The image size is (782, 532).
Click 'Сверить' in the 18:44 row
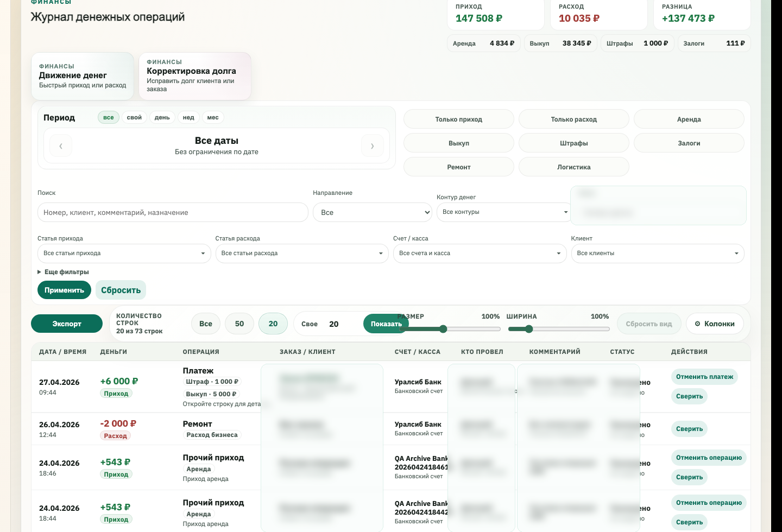689,522
